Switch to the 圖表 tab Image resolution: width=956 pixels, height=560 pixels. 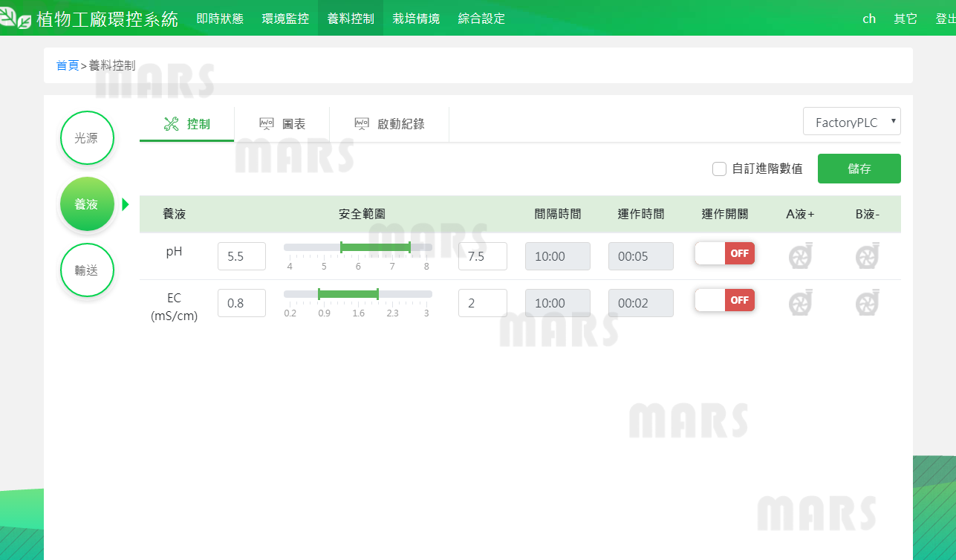(x=282, y=124)
